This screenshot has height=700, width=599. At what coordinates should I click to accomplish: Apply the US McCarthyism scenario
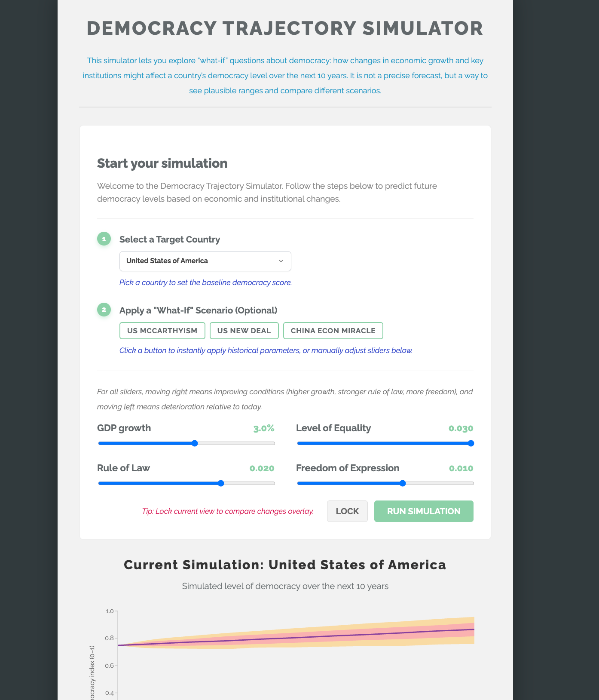[162, 331]
